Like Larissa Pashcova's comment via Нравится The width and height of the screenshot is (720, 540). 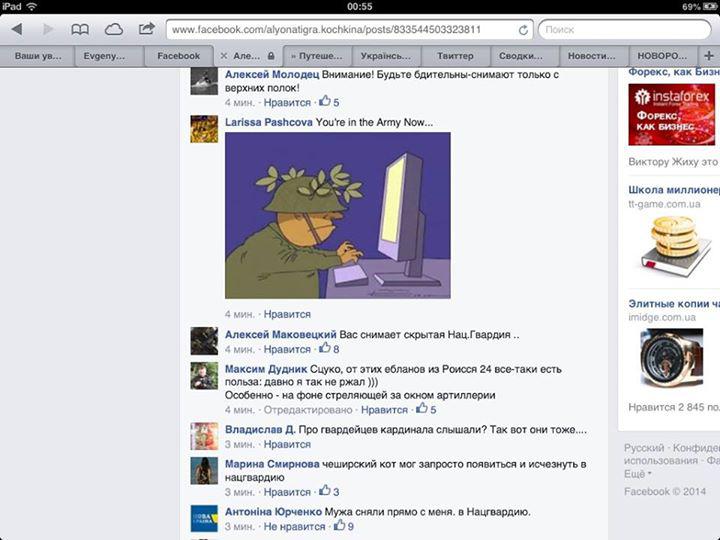point(287,315)
